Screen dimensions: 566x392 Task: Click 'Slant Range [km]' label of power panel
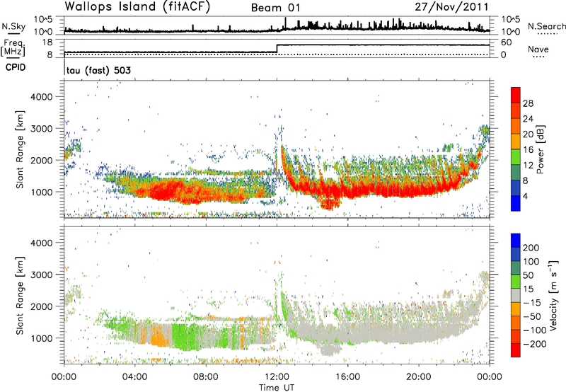click(x=20, y=149)
